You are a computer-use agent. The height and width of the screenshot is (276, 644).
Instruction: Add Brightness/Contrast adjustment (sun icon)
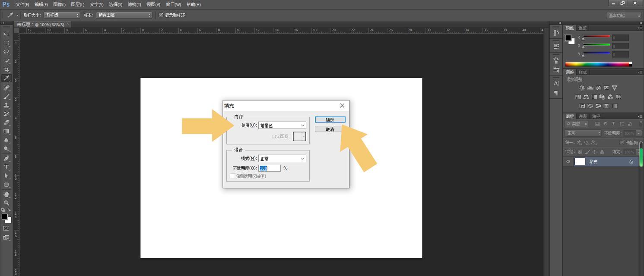pos(582,88)
